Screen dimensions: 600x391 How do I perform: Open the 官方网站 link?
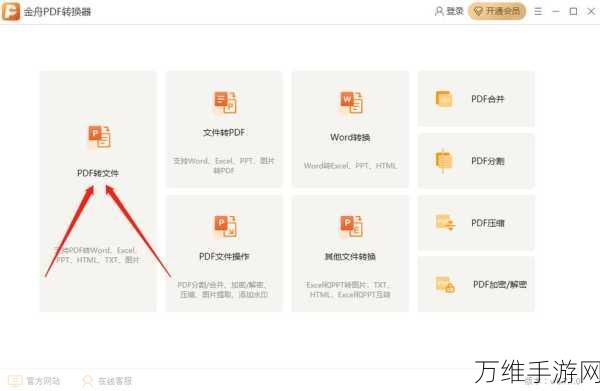pyautogui.click(x=43, y=381)
